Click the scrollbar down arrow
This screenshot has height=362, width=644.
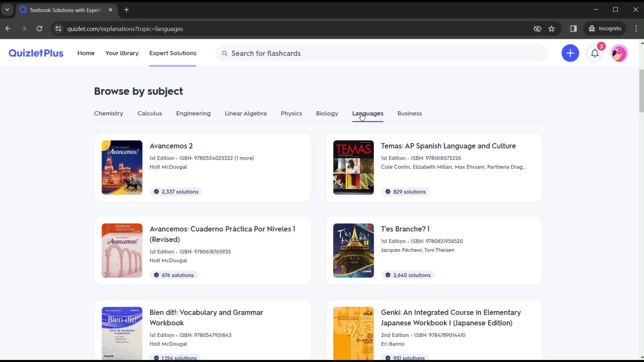(x=641, y=357)
